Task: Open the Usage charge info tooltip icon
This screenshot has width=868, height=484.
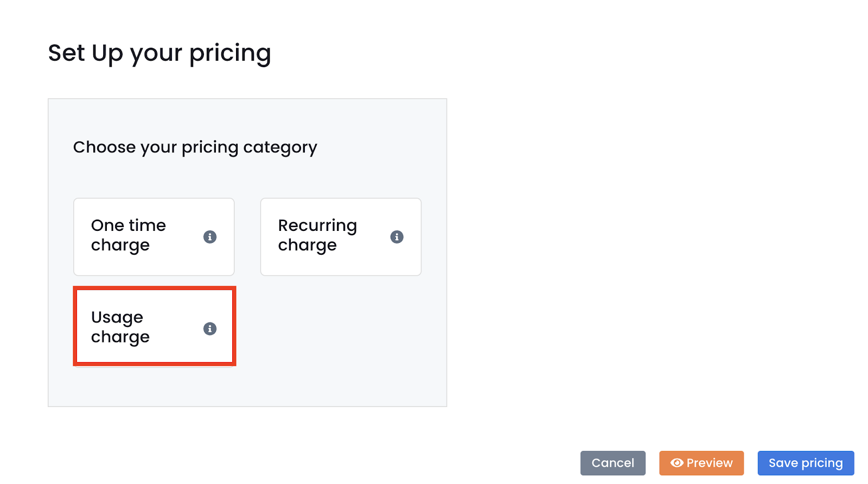Action: [x=210, y=328]
